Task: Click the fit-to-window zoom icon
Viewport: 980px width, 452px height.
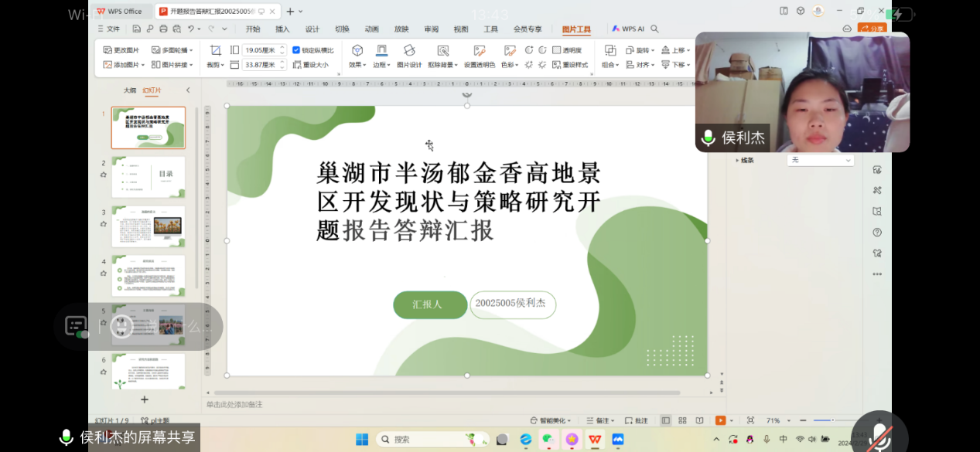Action: [x=750, y=420]
